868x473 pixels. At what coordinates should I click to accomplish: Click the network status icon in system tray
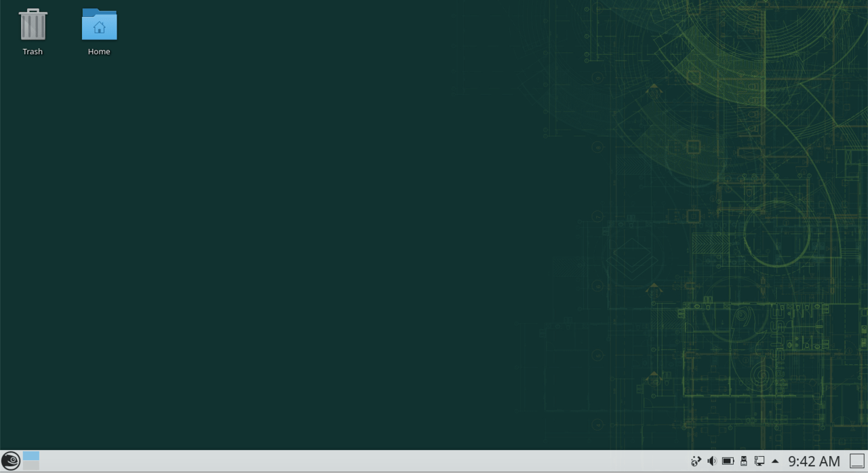click(x=696, y=461)
